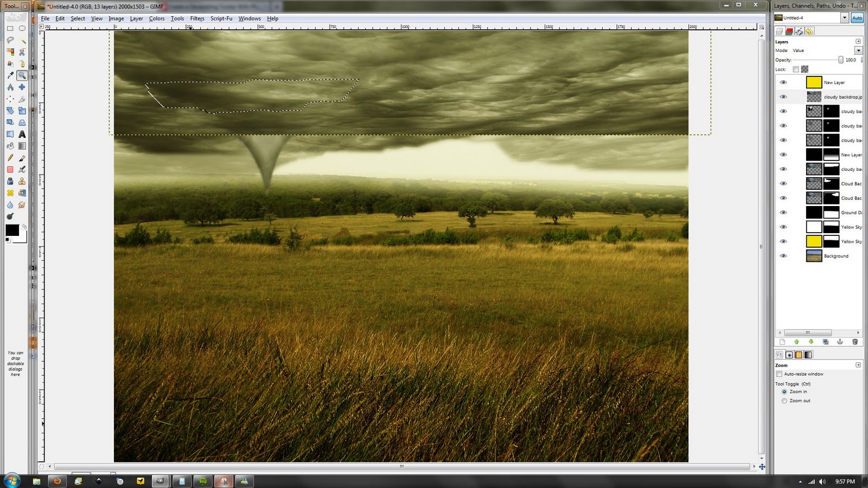Viewport: 868px width, 488px height.
Task: Switch to the Channels tab
Action: 789,31
